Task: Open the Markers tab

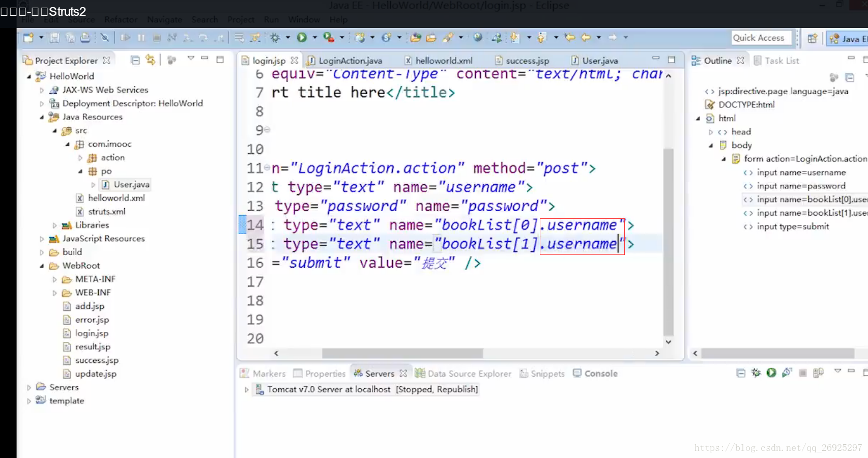Action: pos(263,374)
